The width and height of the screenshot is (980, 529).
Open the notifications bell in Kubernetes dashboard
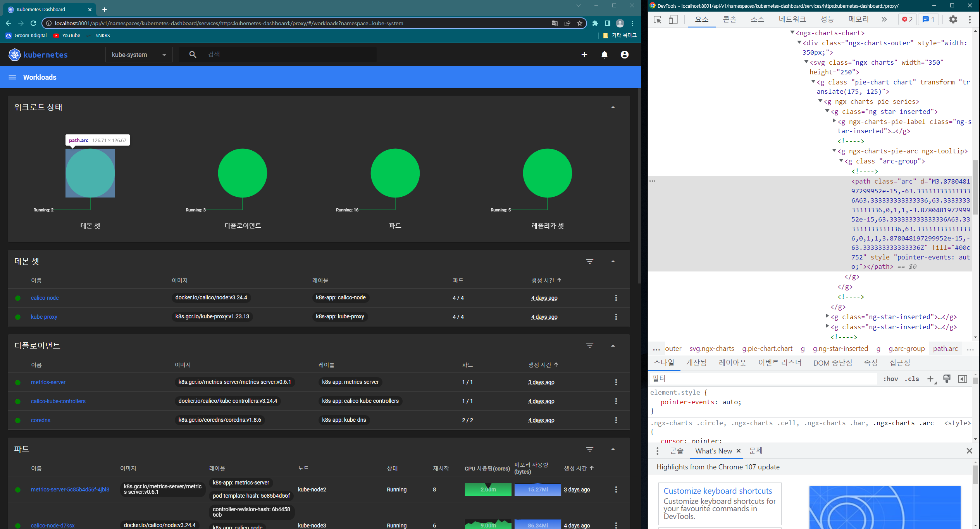[605, 55]
